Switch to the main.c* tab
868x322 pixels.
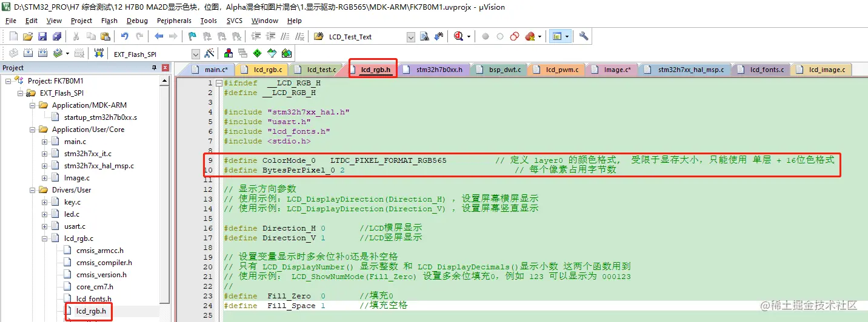point(210,70)
